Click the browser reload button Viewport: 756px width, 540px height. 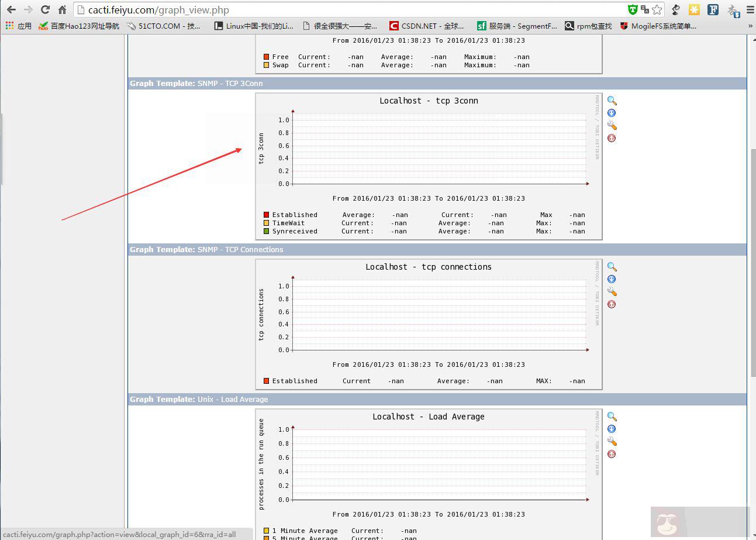45,10
